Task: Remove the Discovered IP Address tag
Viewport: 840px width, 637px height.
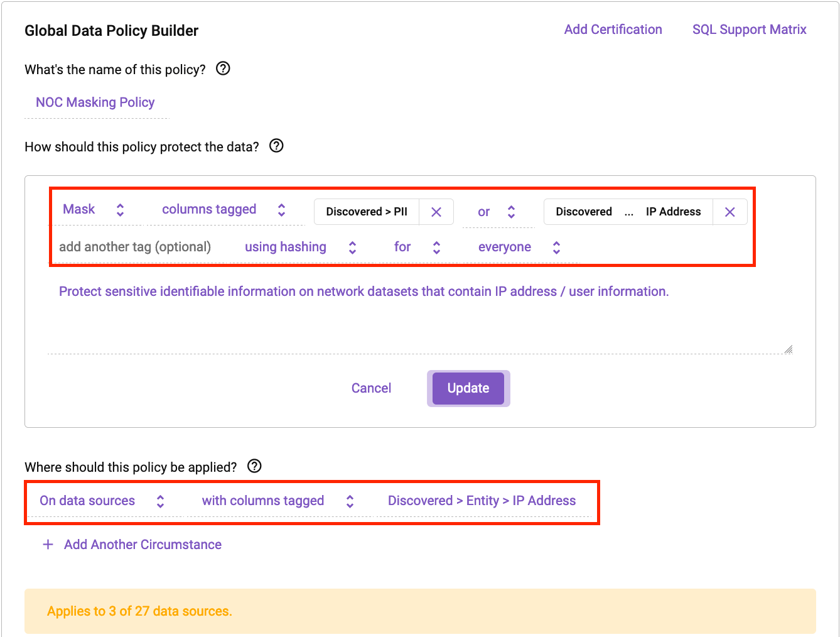Action: pyautogui.click(x=730, y=212)
